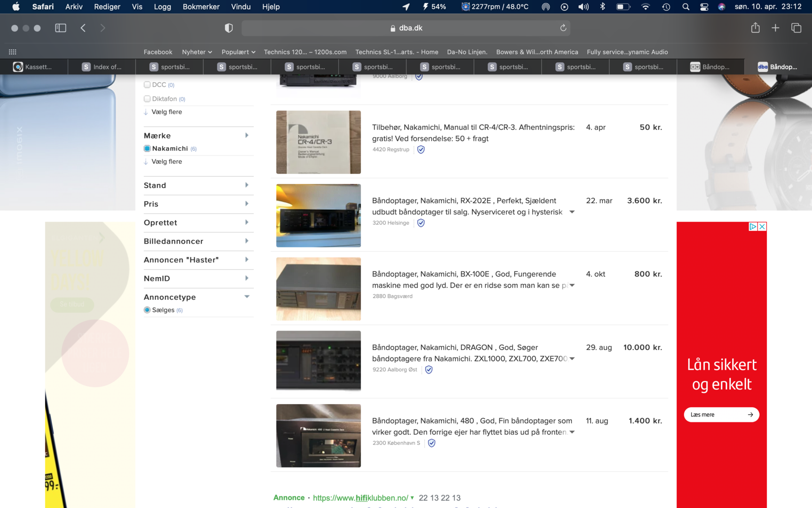Click the verified badge next to 9220 Aalborg Øst
The height and width of the screenshot is (508, 812).
click(429, 370)
